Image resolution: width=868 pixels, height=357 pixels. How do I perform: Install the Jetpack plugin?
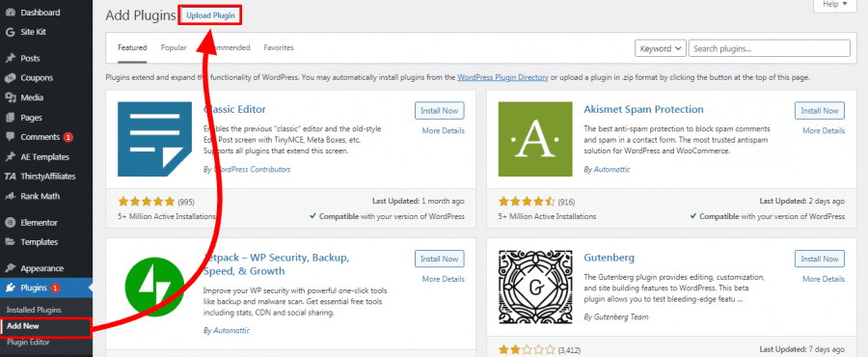pos(440,259)
